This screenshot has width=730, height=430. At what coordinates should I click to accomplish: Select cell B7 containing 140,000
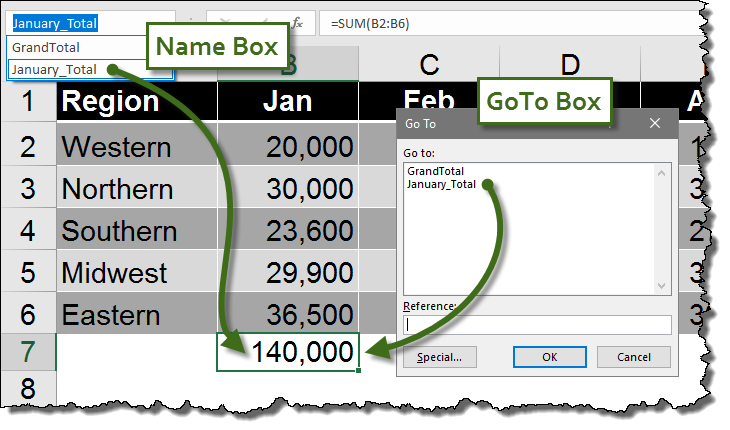point(288,352)
